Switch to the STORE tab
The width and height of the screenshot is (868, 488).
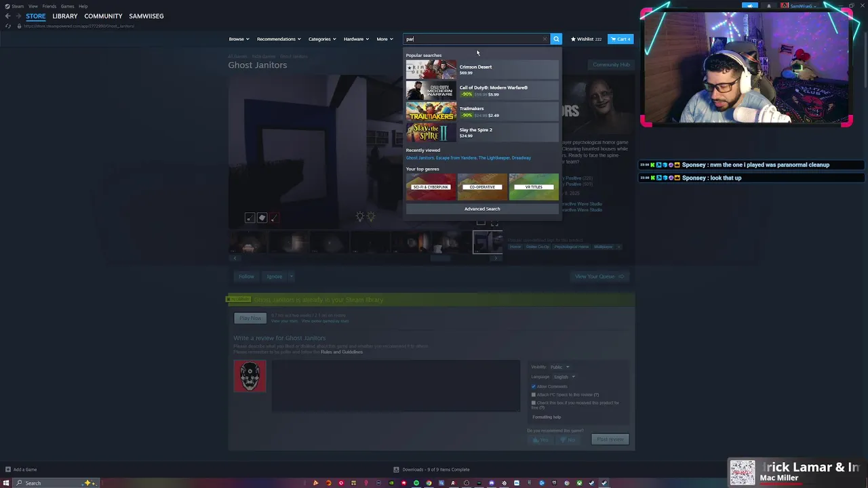[x=36, y=16]
